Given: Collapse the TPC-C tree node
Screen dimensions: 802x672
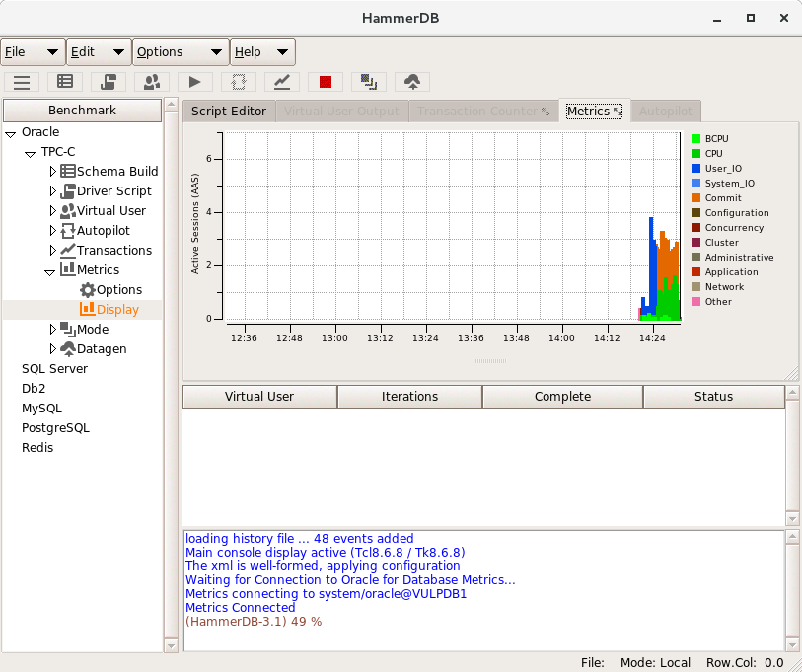Looking at the screenshot, I should tap(30, 154).
